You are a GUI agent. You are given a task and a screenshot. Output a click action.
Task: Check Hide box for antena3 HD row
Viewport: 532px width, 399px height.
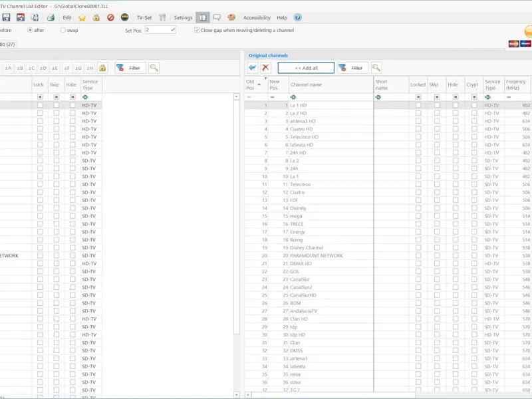click(x=456, y=121)
